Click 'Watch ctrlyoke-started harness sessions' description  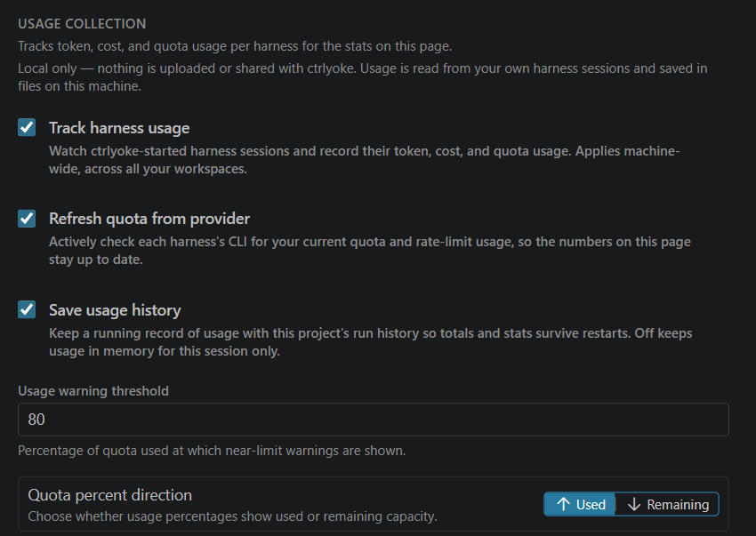coord(364,160)
